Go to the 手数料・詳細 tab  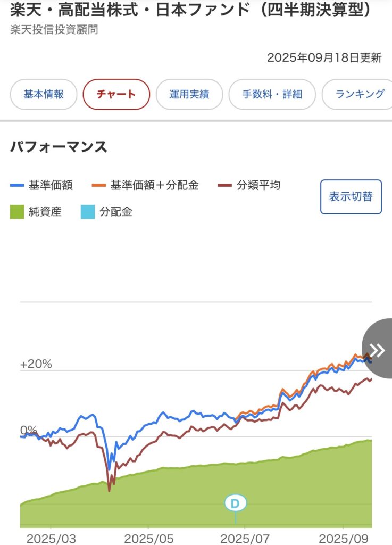point(272,94)
